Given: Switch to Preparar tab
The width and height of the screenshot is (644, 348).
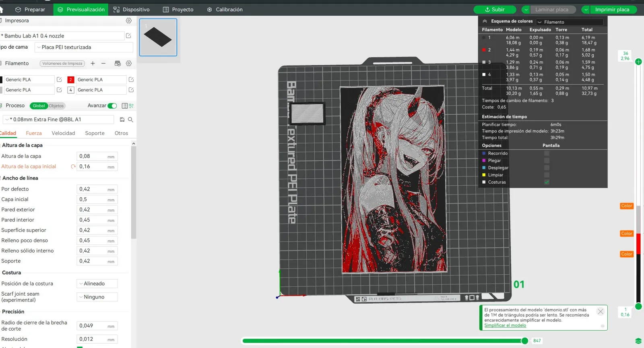Looking at the screenshot, I should (x=30, y=10).
